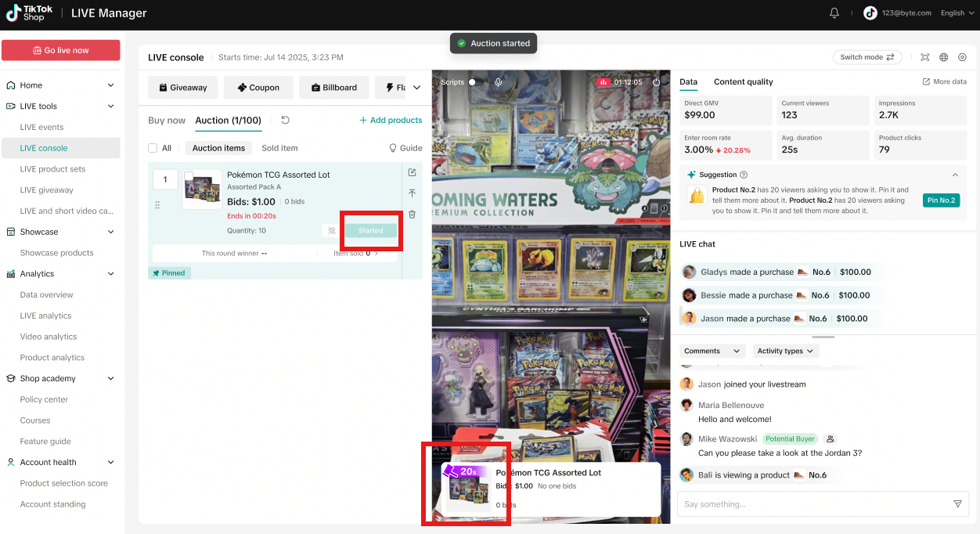Click the Pokémon lot thumbnail in auction list
This screenshot has width=980, height=534.
point(202,189)
